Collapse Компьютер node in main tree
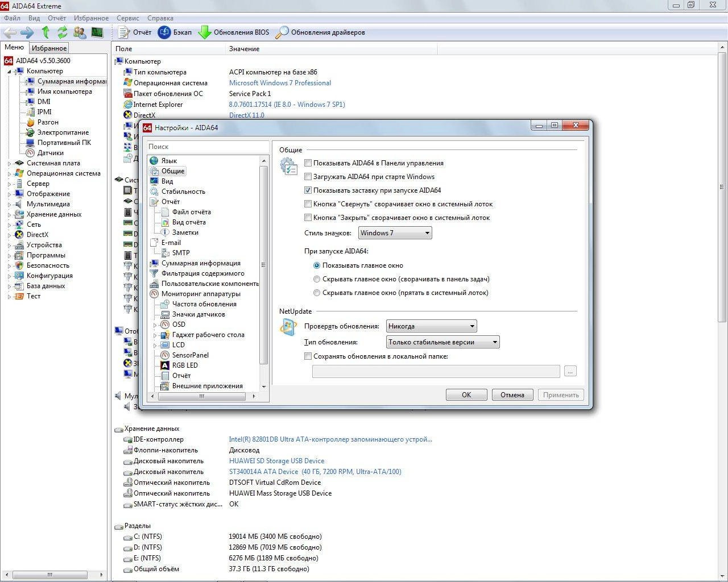 (9, 72)
